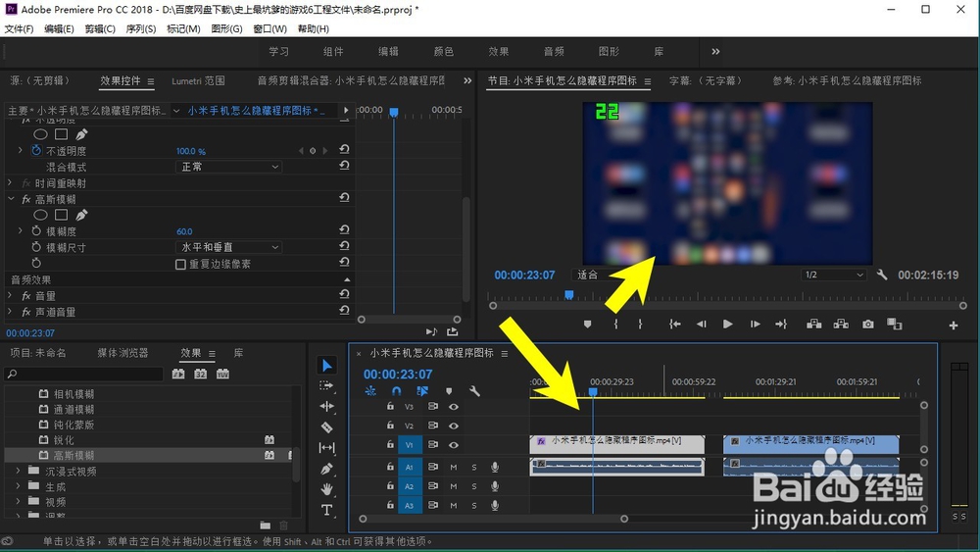Expand the 音量 audio effect
980x552 pixels.
(x=10, y=295)
